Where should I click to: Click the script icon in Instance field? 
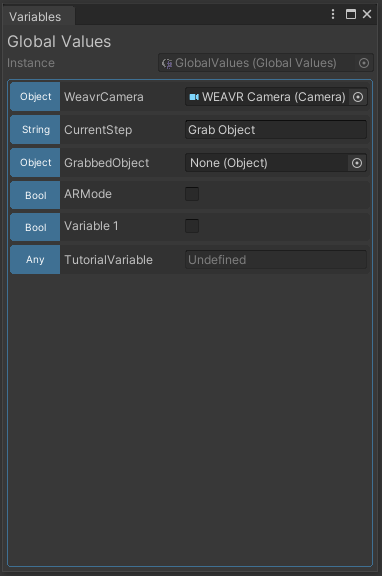tap(167, 64)
